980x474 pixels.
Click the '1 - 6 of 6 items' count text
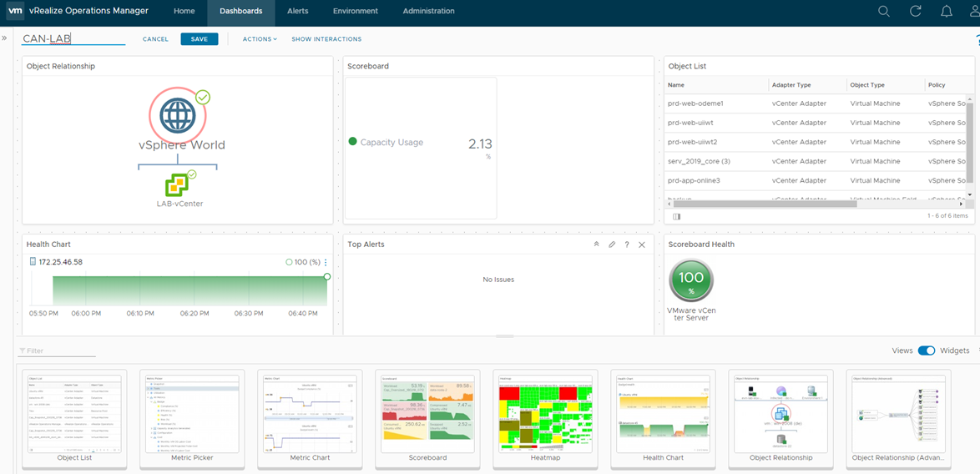947,215
